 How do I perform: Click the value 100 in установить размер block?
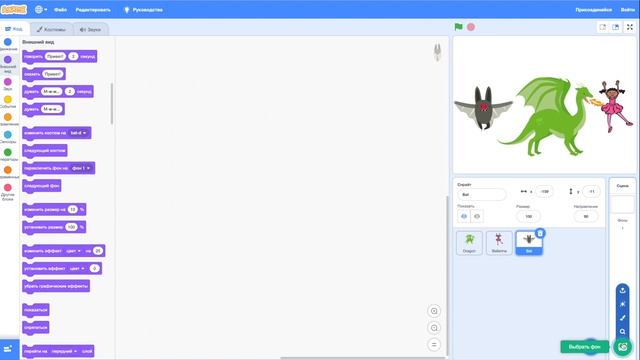click(71, 227)
